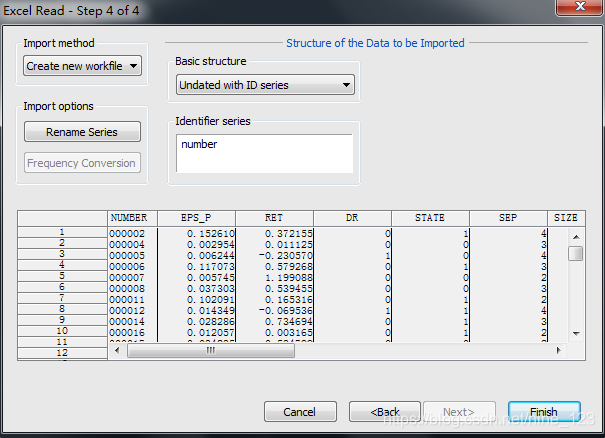Focus the Identifier series input field
The image size is (605, 438).
point(264,153)
